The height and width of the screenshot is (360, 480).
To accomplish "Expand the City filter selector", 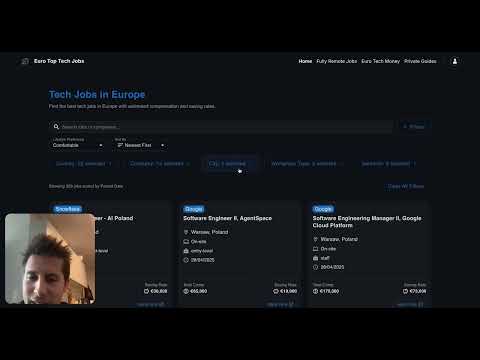I will click(230, 164).
